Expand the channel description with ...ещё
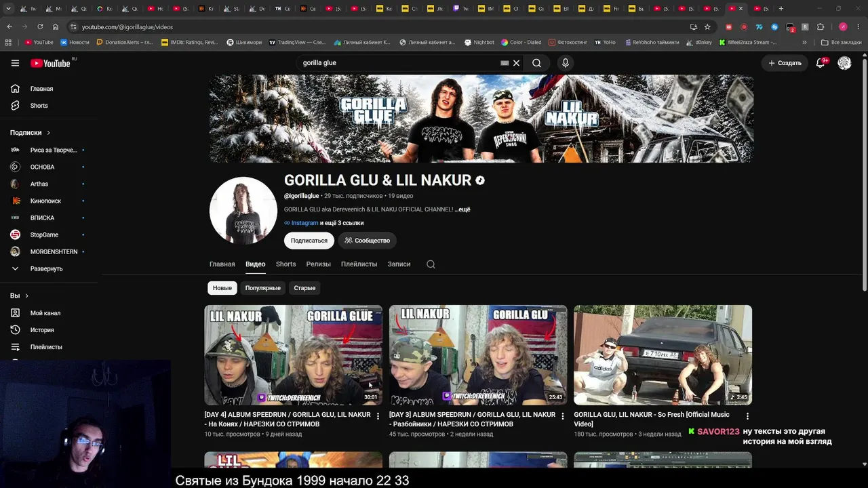Viewport: 868px width, 488px height. pyautogui.click(x=462, y=209)
